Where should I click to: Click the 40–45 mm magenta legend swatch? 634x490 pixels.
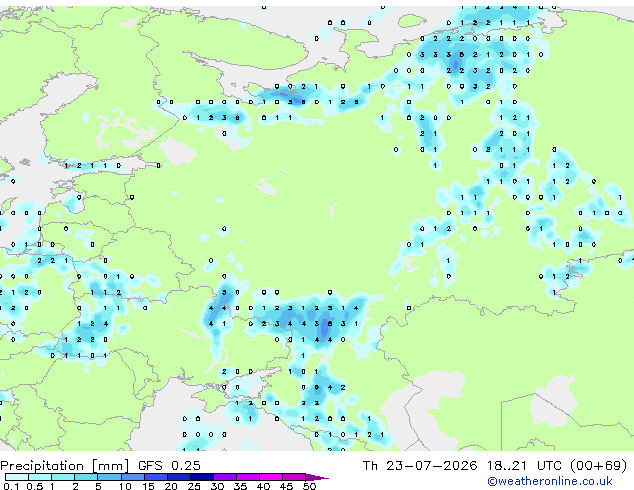tap(271, 477)
